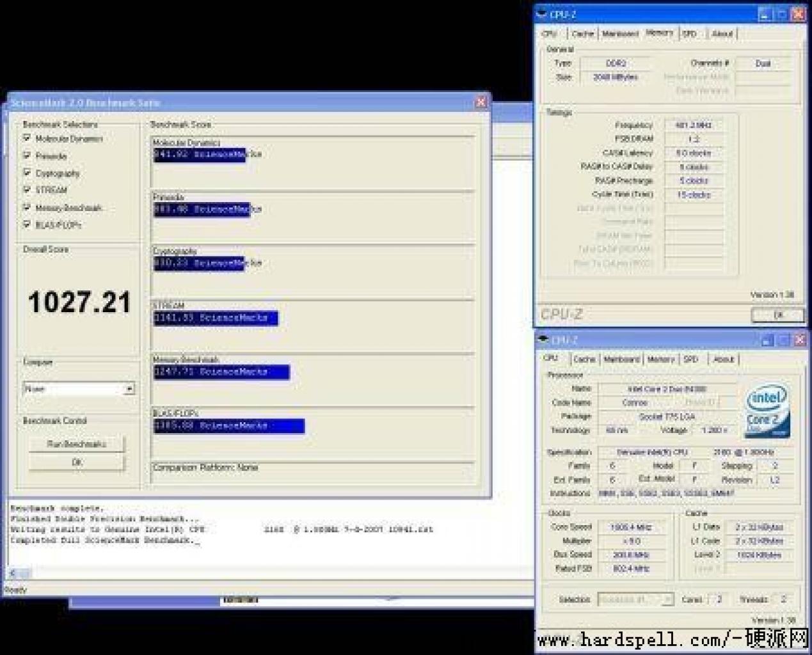812x655 pixels.
Task: Click the RAS# Precharge value field
Action: (694, 180)
